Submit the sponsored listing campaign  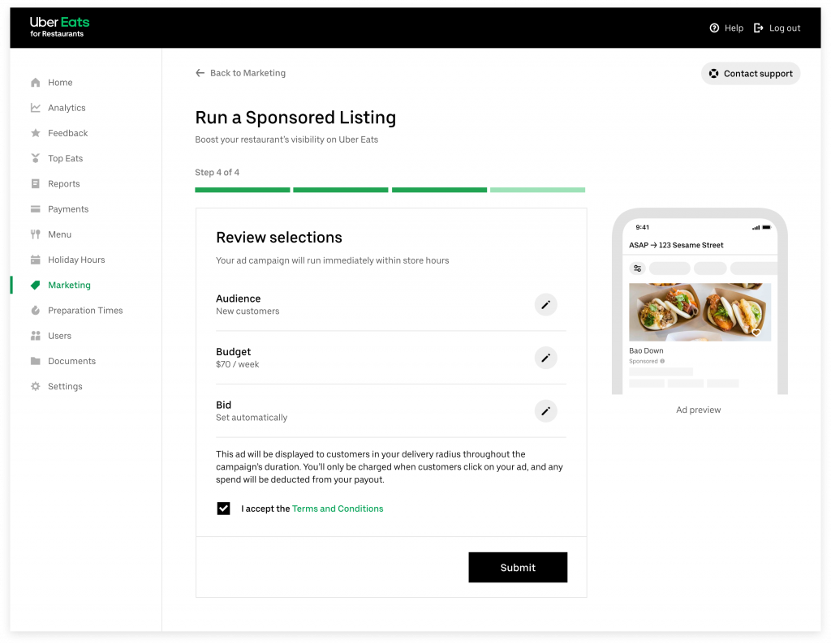coord(518,567)
